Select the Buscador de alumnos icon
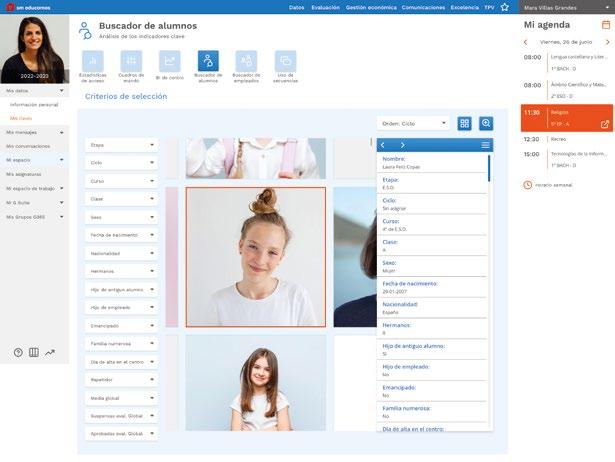This screenshot has width=615, height=462. (x=208, y=61)
